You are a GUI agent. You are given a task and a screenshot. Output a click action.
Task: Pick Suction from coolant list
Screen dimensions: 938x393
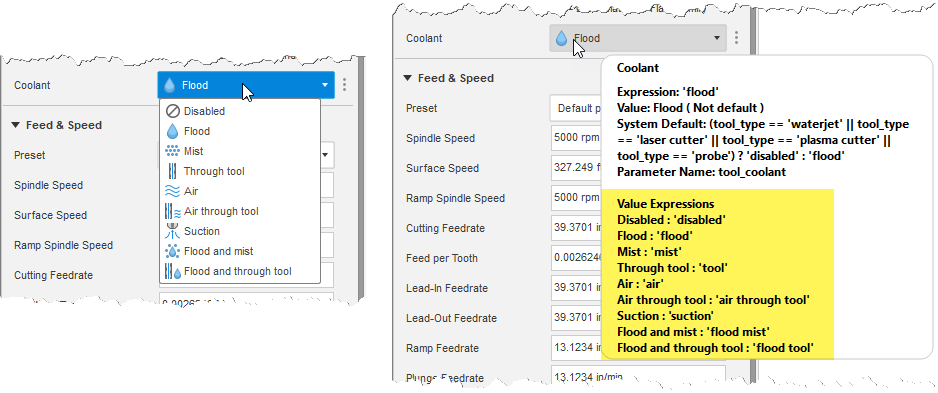[240, 231]
